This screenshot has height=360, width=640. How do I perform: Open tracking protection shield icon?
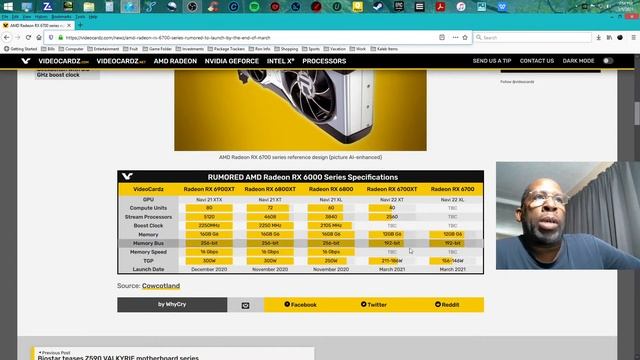point(51,38)
